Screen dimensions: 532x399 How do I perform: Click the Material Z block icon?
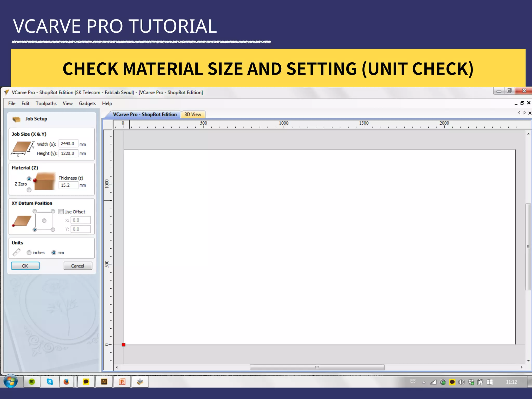pyautogui.click(x=45, y=181)
